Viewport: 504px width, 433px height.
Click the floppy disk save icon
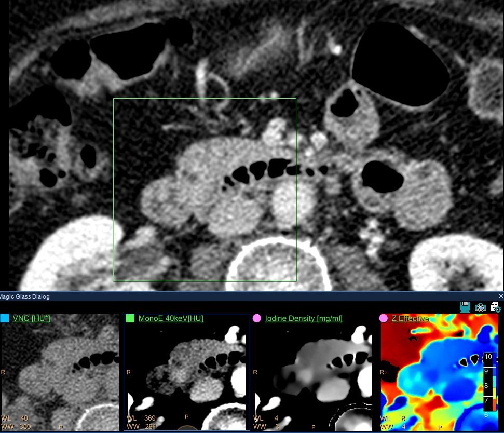click(x=465, y=307)
